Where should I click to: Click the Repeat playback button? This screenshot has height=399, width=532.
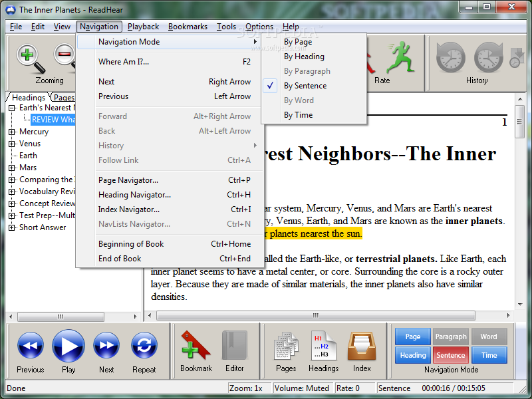click(x=144, y=345)
